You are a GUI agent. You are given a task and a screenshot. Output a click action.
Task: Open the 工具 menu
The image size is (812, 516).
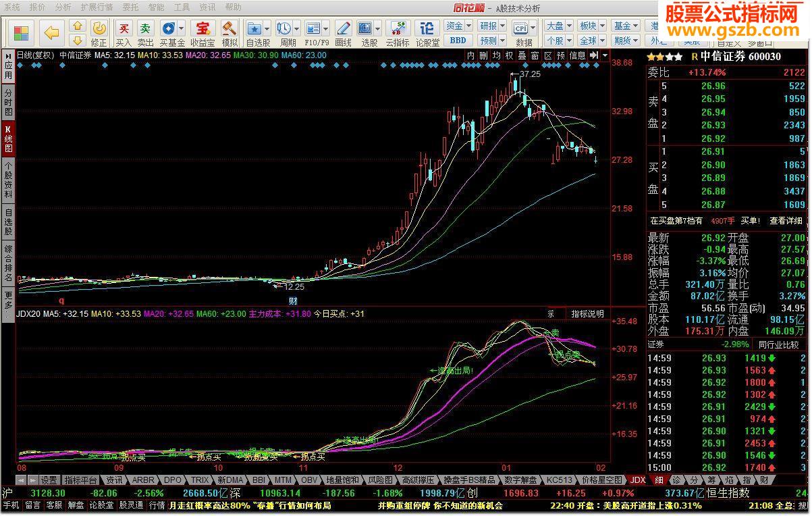(x=182, y=7)
